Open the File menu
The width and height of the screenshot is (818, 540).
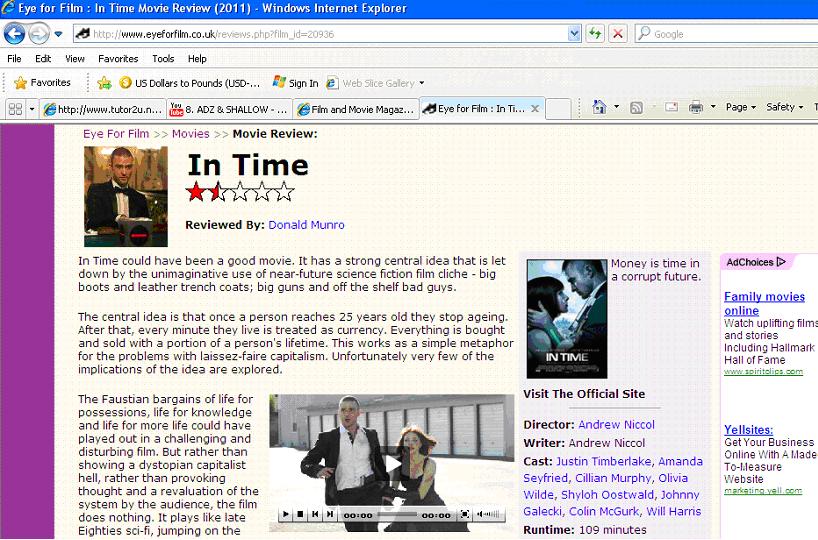[14, 58]
